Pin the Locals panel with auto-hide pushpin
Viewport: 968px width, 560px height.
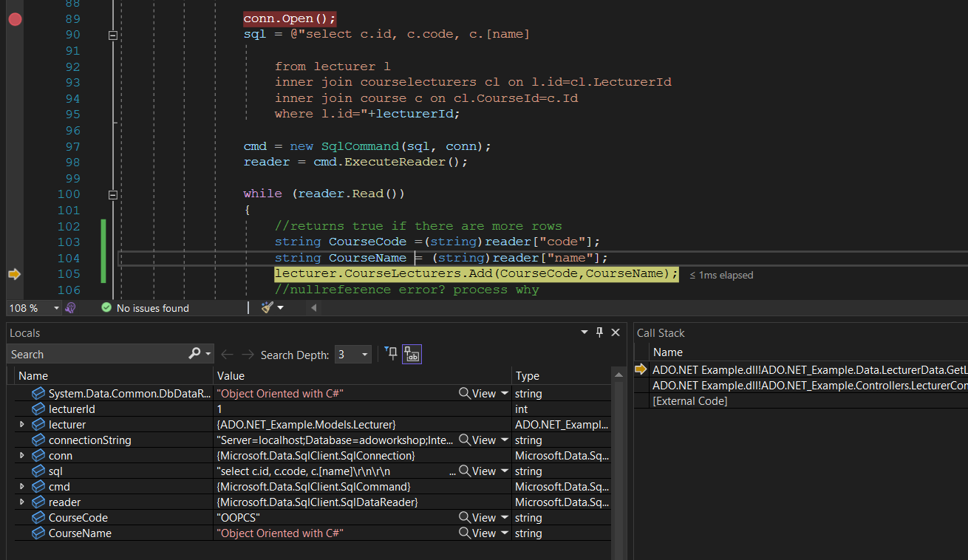pyautogui.click(x=600, y=332)
